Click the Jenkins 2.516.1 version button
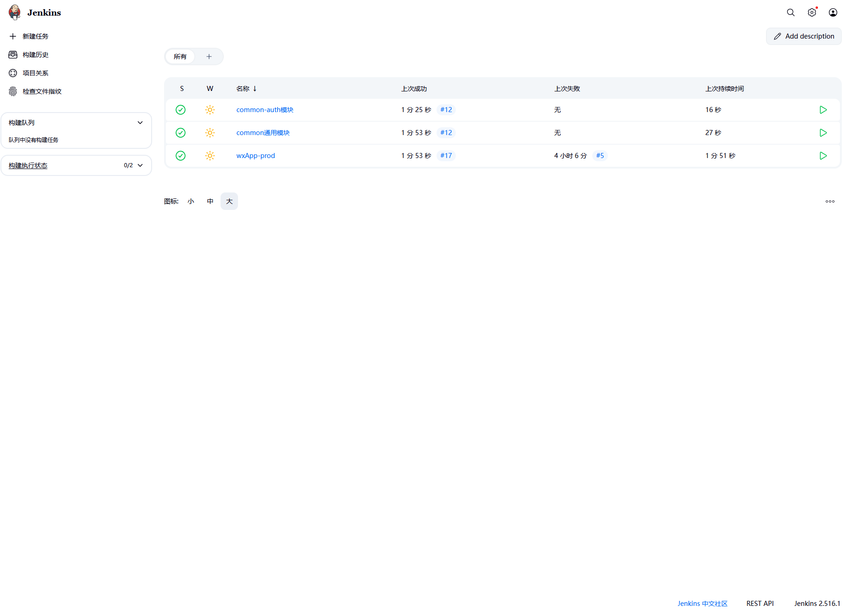Image resolution: width=851 pixels, height=616 pixels. [817, 604]
